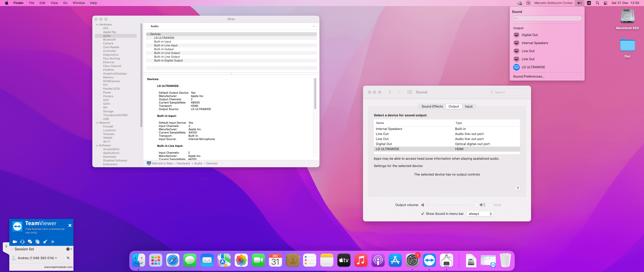644x272 pixels.
Task: Click the TeamViewer whiteboard brush icon
Action: click(x=45, y=242)
